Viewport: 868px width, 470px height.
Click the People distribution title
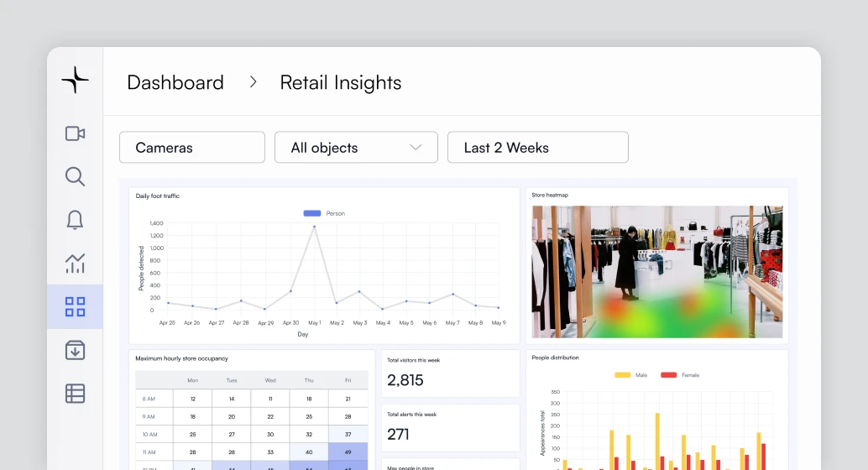555,358
